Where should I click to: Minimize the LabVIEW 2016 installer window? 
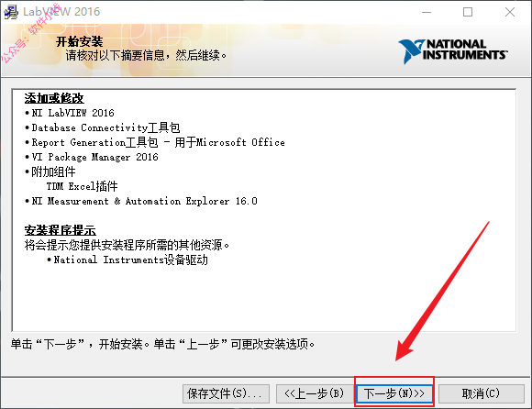pyautogui.click(x=427, y=12)
